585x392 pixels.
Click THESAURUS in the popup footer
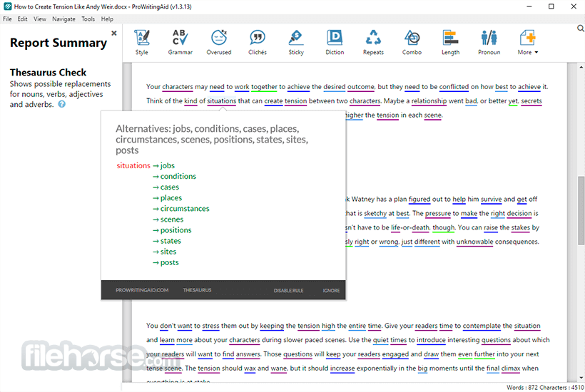[x=197, y=290]
